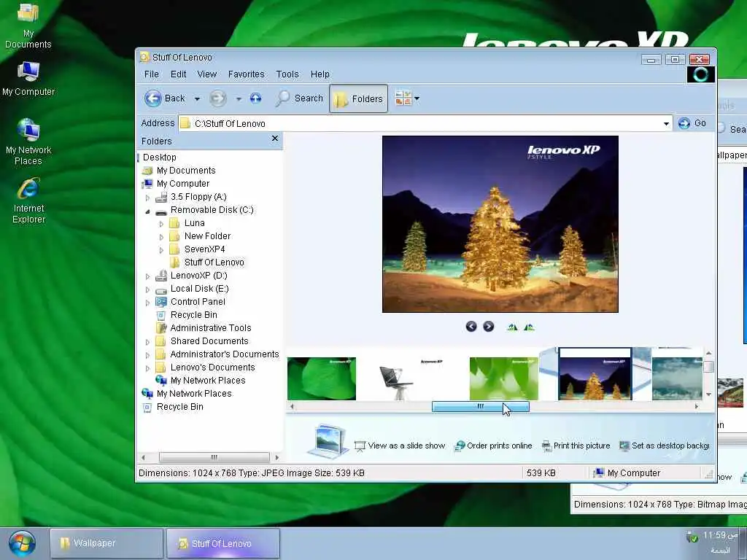This screenshot has height=560, width=747.
Task: Click the Folders pane horizontal scrollbar thumb
Action: pos(214,458)
